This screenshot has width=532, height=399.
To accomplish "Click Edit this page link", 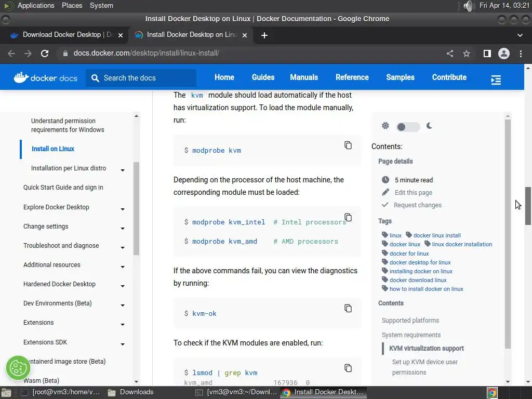I will click(x=413, y=192).
